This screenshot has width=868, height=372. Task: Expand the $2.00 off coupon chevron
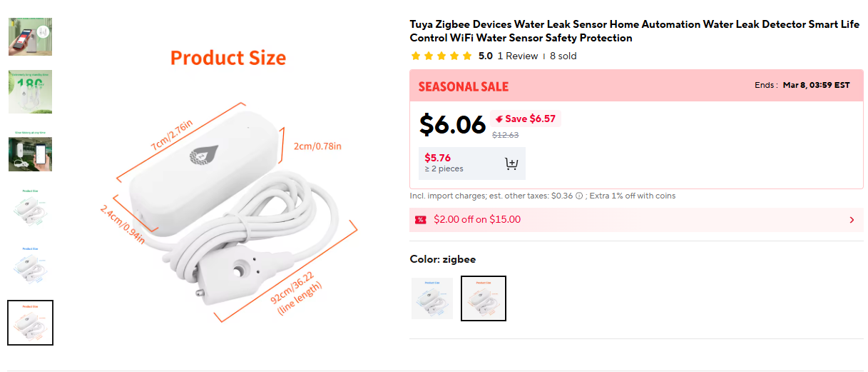tap(852, 220)
